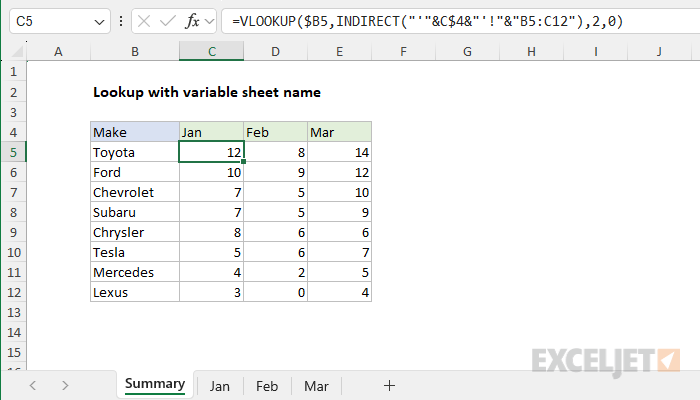Select column F header

(x=404, y=52)
